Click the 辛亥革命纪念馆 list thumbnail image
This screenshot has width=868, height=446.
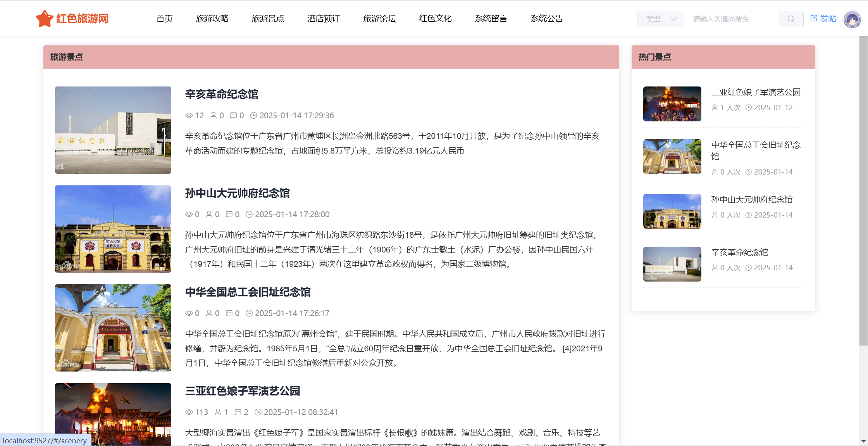(113, 130)
